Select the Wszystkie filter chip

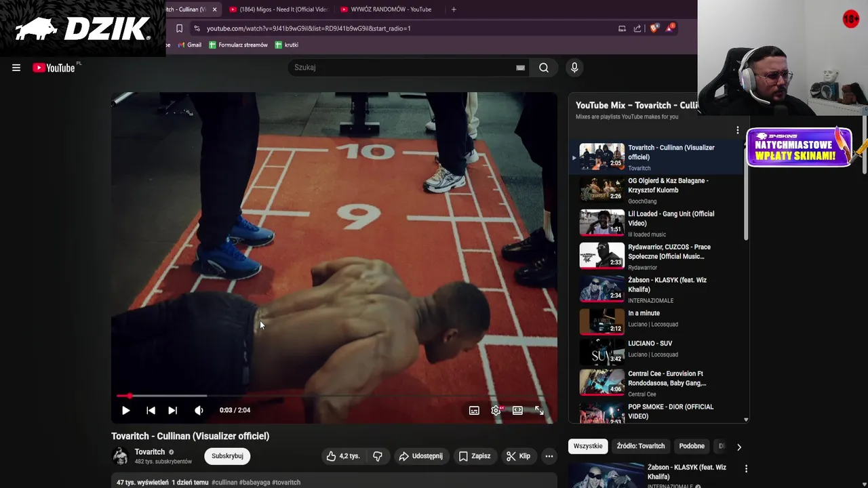pyautogui.click(x=588, y=446)
